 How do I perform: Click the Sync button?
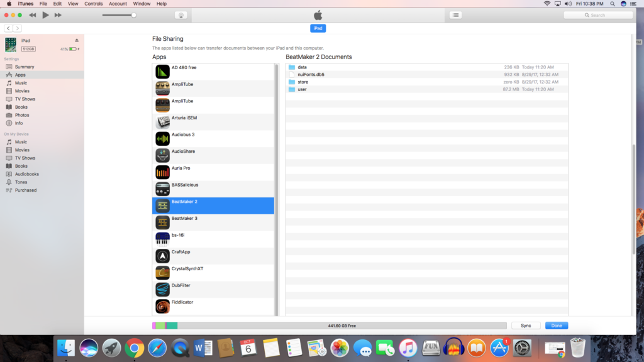[526, 326]
